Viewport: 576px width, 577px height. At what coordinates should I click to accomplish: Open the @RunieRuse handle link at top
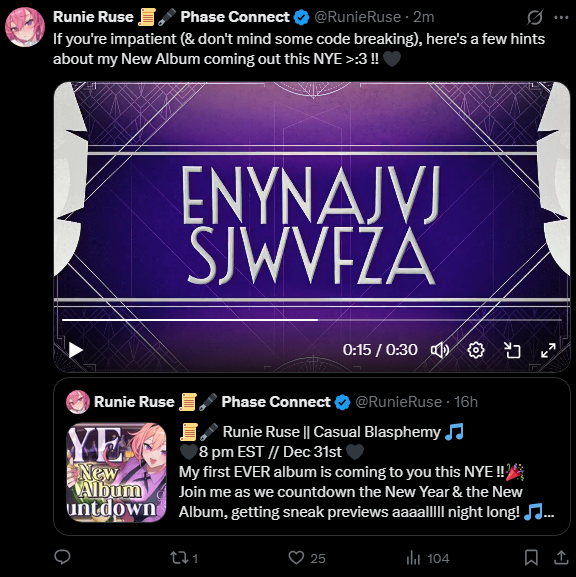(x=357, y=17)
